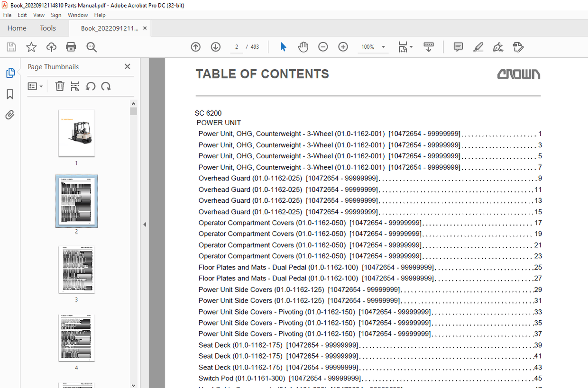Click the page number input field
This screenshot has height=388, width=588.
(x=236, y=47)
